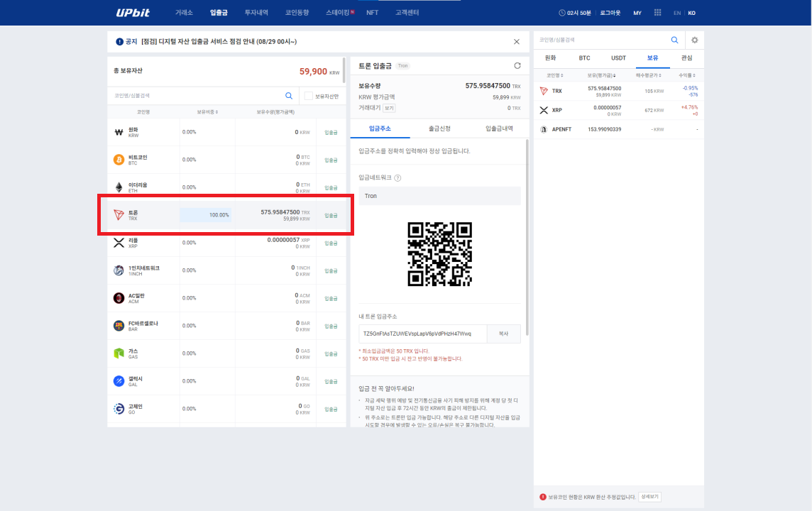Open the 입출금 menu in header
This screenshot has height=511, width=812.
click(219, 13)
